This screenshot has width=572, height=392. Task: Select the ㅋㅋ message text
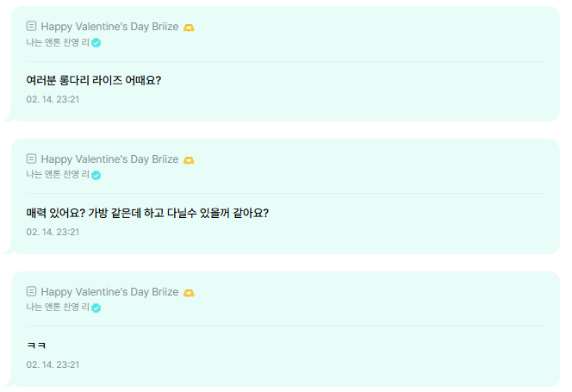[x=36, y=345]
